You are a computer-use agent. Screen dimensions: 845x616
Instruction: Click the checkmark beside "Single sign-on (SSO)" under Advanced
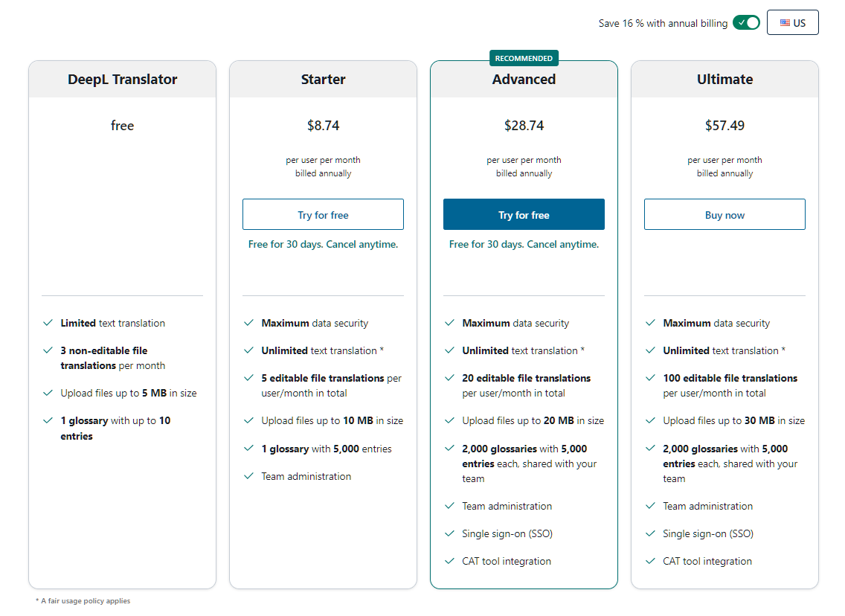click(x=449, y=533)
